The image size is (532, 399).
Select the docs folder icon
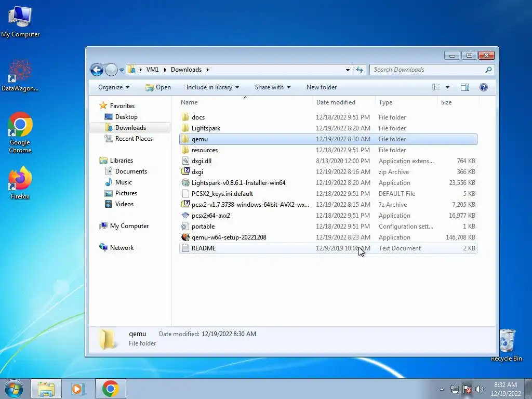185,117
